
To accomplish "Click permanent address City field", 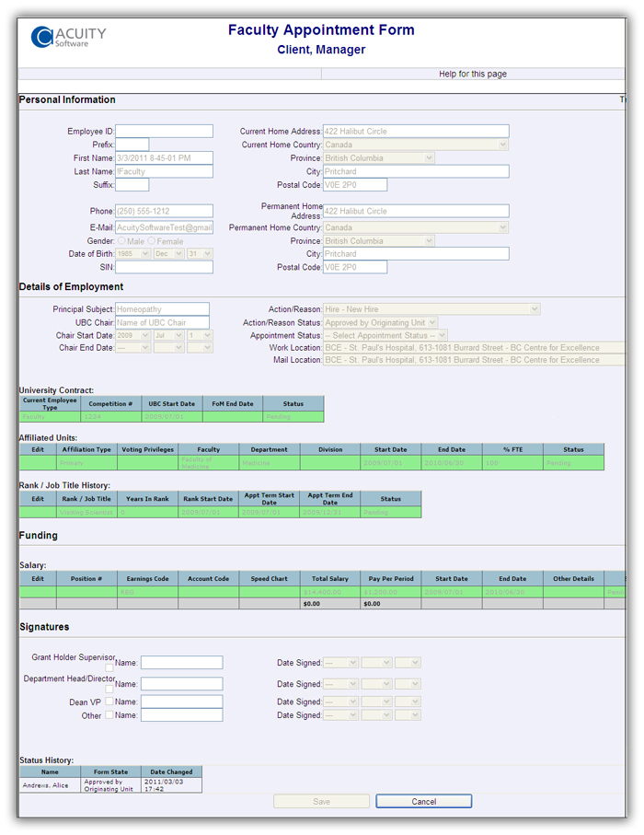I will click(416, 253).
